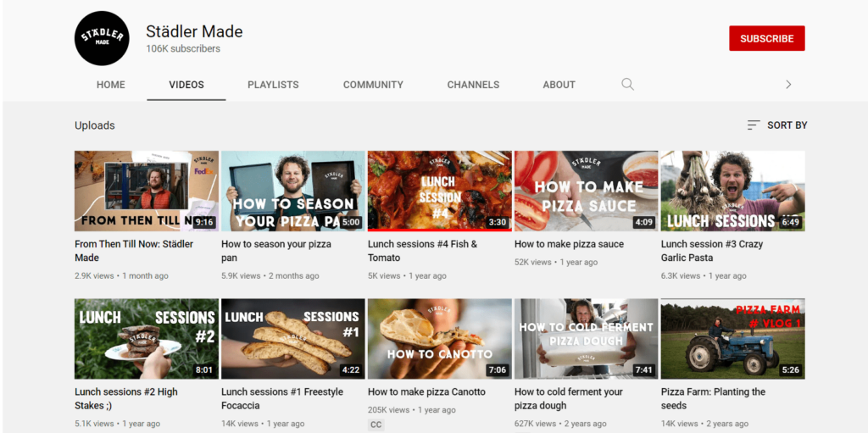Open the How to Canotto thumbnail
Screen dimensions: 868x433
tap(440, 339)
